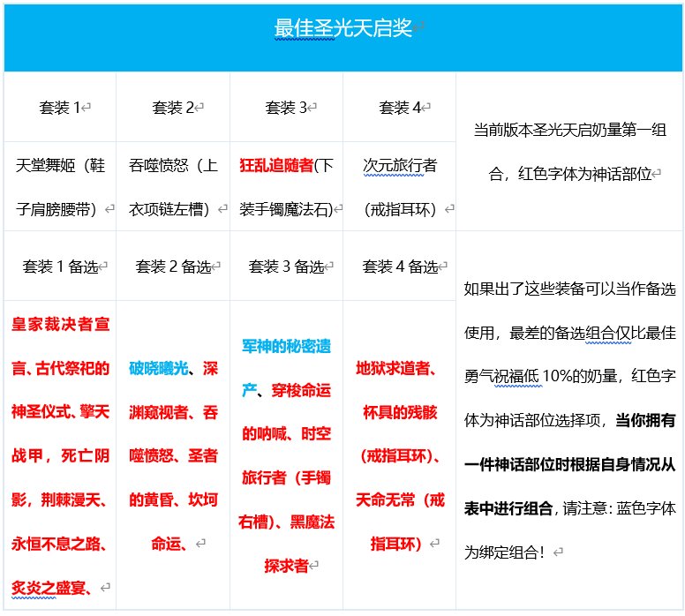Click the 套装 4 header cell
This screenshot has width=685, height=616.
(x=400, y=108)
